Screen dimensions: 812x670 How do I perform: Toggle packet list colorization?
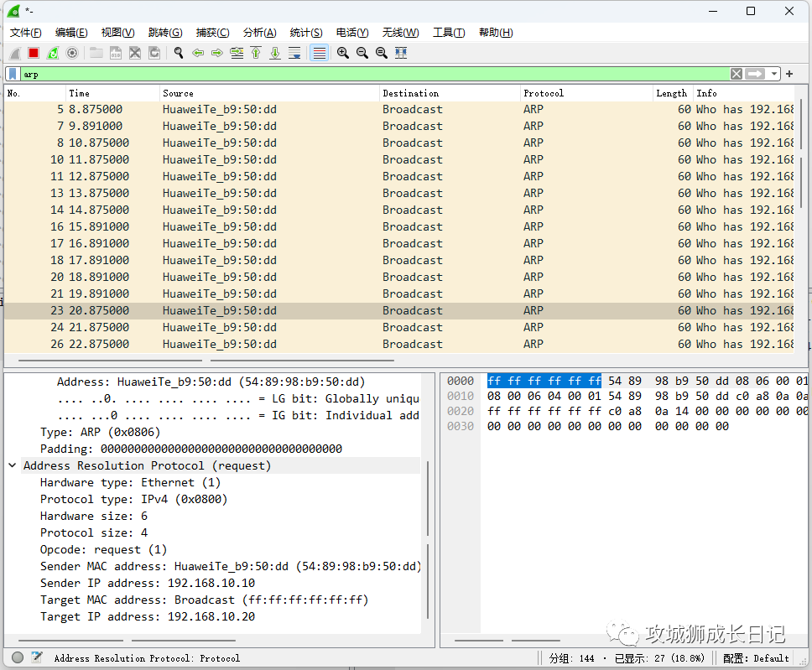tap(319, 53)
